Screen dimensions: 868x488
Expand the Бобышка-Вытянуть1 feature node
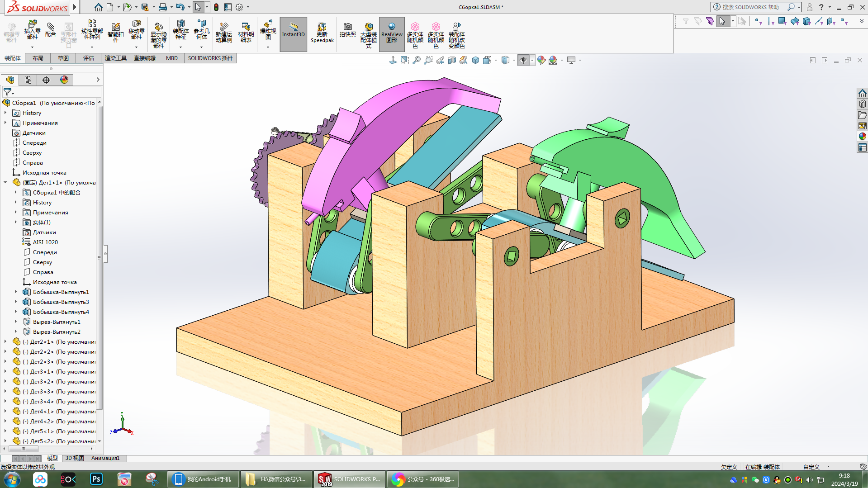click(x=16, y=292)
